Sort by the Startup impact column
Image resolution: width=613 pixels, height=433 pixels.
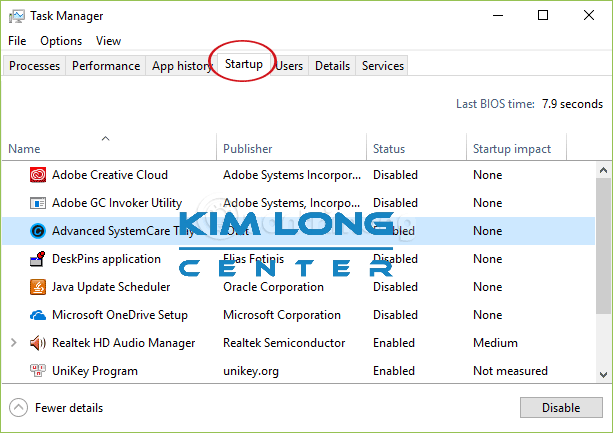coord(512,149)
